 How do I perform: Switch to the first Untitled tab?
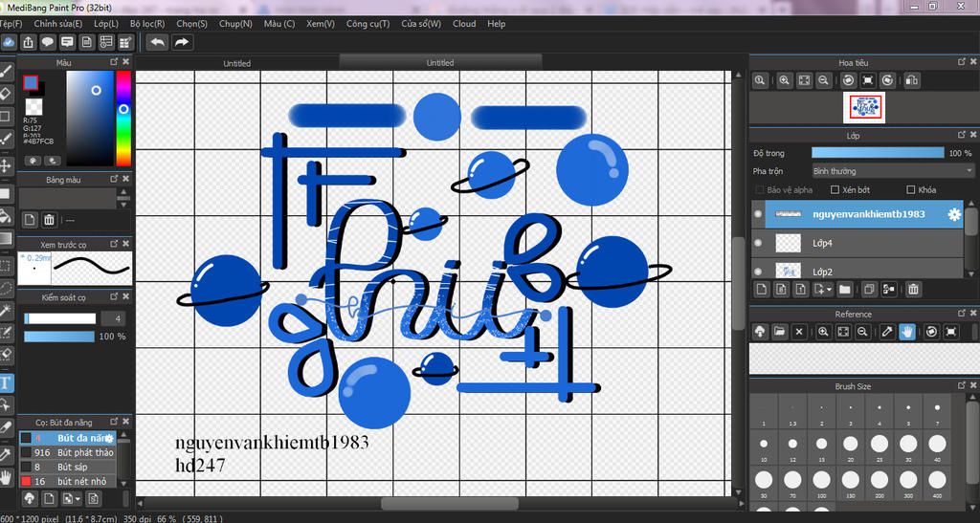tap(237, 63)
